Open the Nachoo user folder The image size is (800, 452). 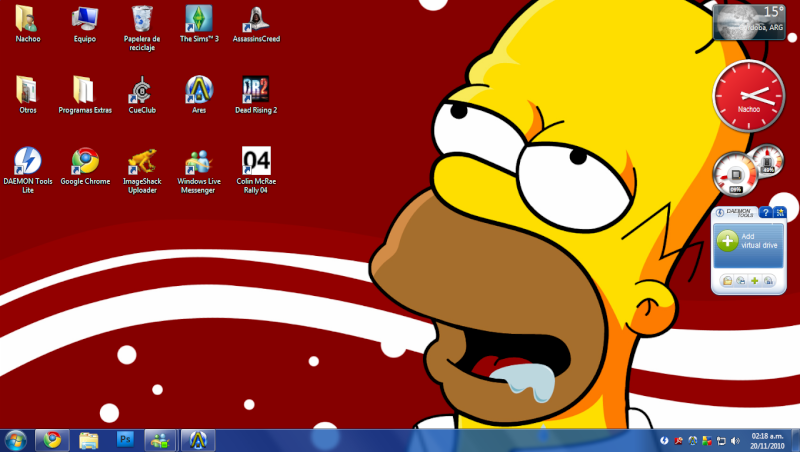[x=28, y=24]
